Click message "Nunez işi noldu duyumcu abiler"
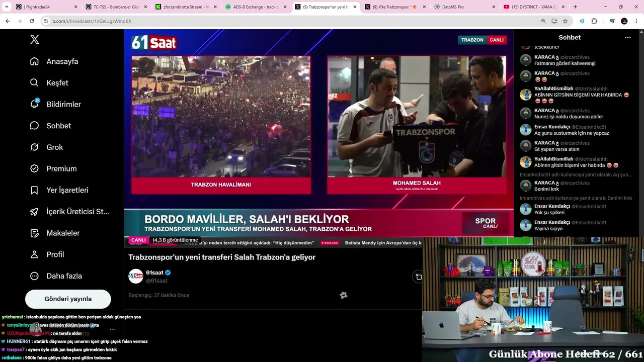The width and height of the screenshot is (644, 362). click(569, 117)
